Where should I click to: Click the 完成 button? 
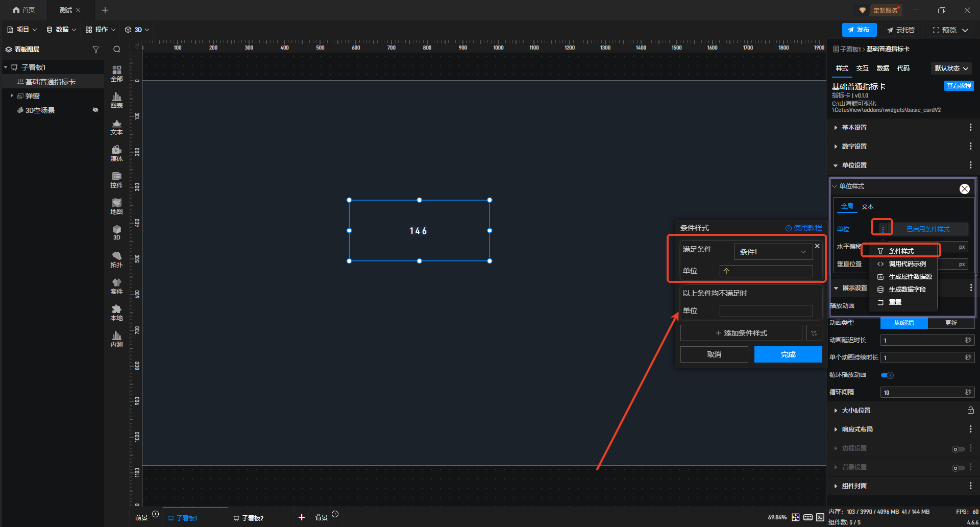pyautogui.click(x=788, y=354)
